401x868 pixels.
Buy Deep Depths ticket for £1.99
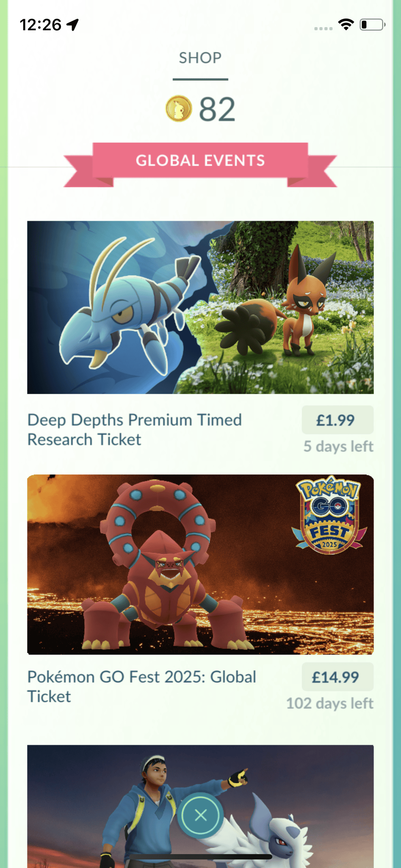(x=338, y=420)
